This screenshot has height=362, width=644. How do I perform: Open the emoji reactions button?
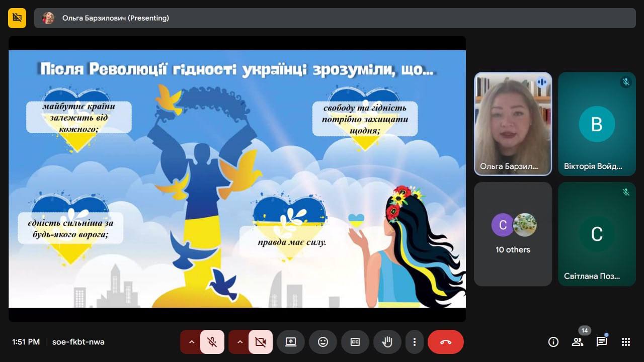(x=323, y=342)
